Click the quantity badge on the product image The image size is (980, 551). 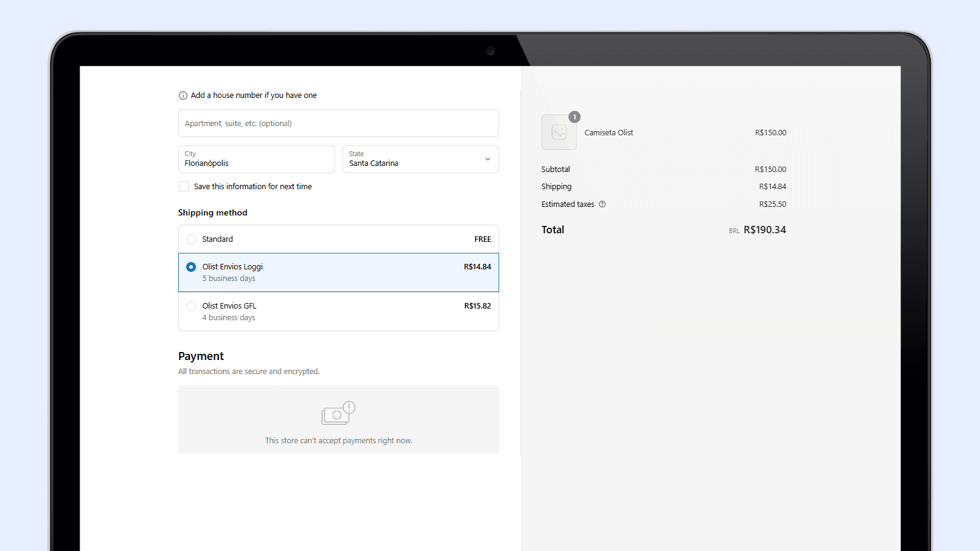coord(575,117)
